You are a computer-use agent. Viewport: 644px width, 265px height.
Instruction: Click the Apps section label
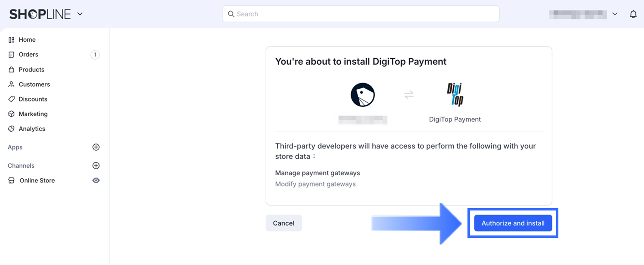pyautogui.click(x=15, y=147)
